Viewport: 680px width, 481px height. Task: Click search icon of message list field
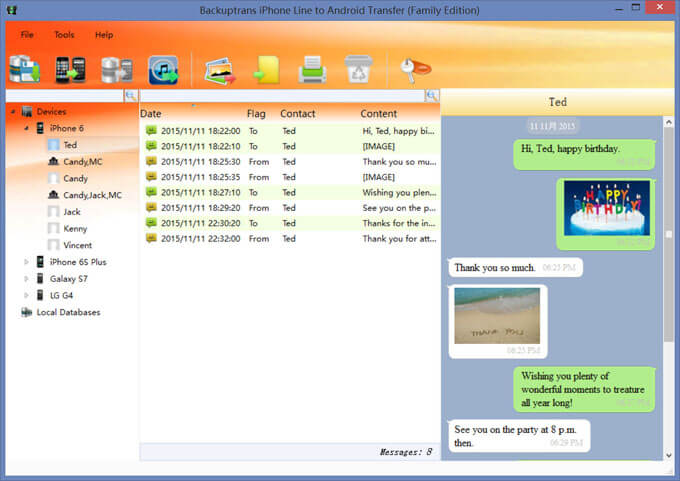click(432, 95)
